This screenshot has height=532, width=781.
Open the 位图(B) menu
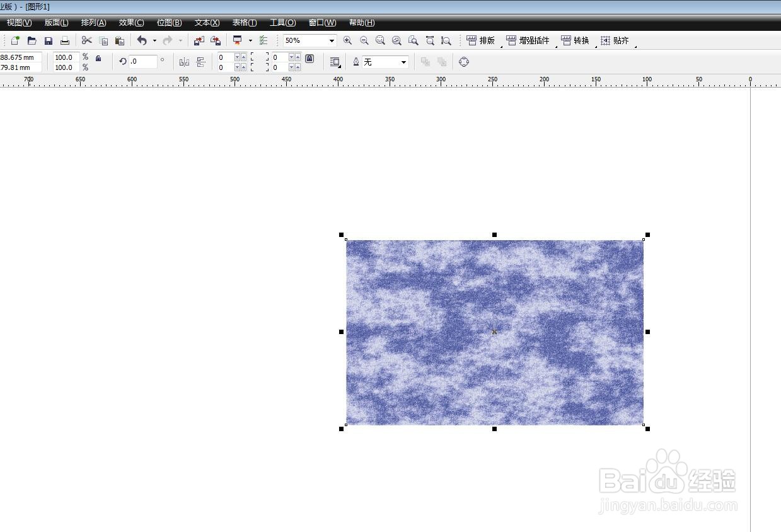click(x=169, y=23)
